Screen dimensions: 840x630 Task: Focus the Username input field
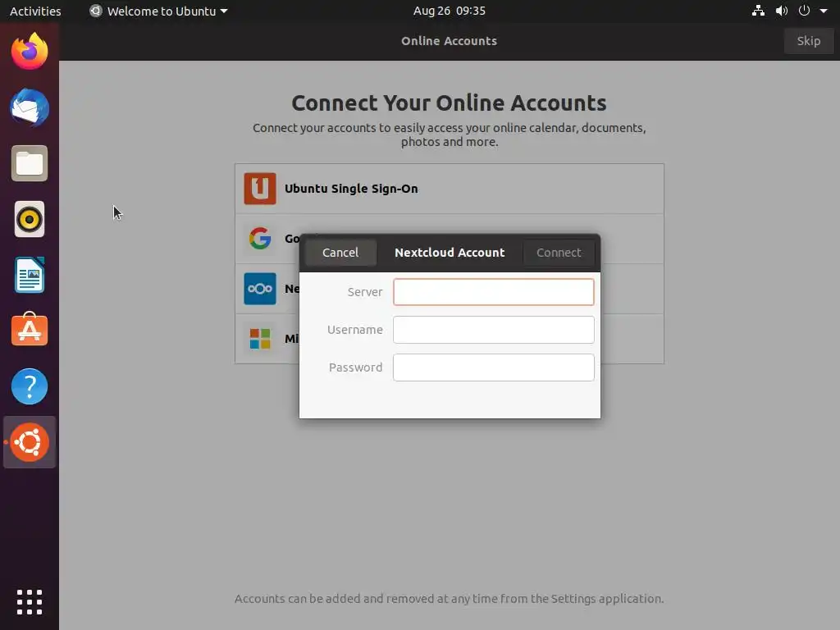(x=493, y=330)
